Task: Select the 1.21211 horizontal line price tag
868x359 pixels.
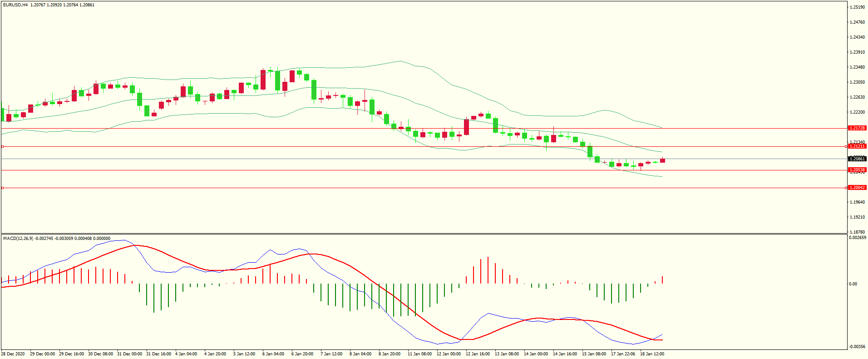Action: [857, 146]
